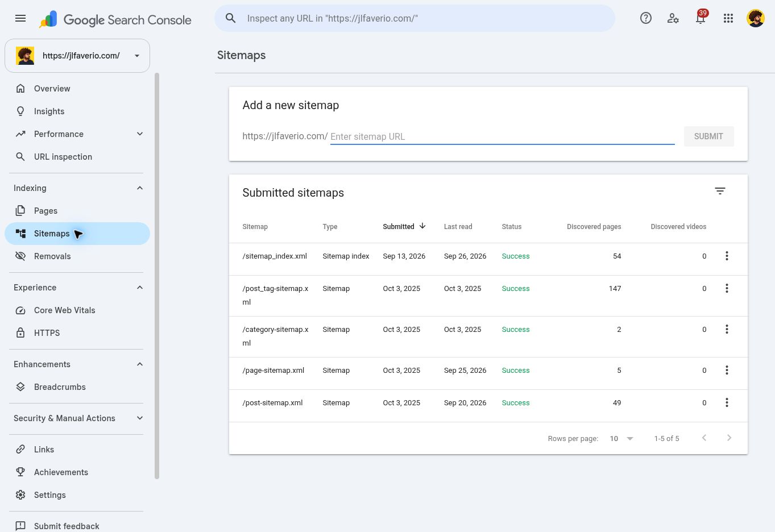
Task: Open the help question mark icon
Action: [646, 18]
